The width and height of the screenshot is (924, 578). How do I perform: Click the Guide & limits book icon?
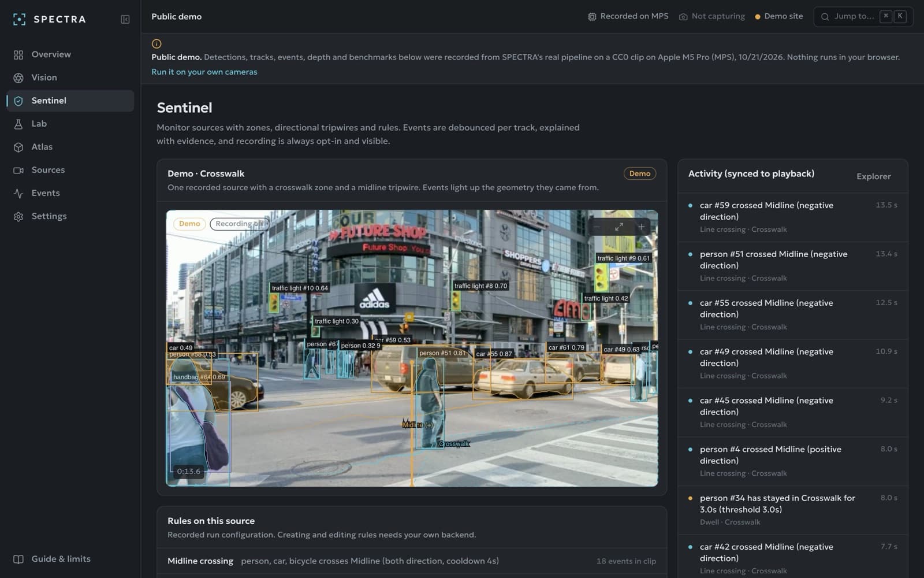[x=18, y=559]
